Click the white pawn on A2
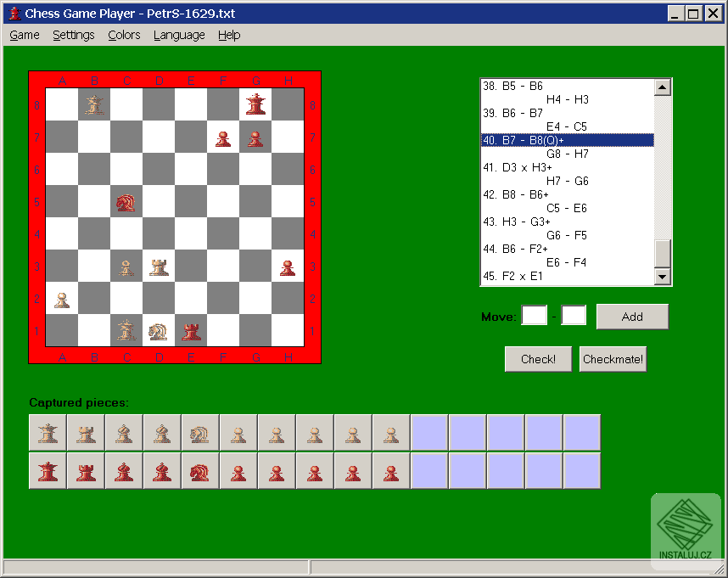 coord(62,299)
